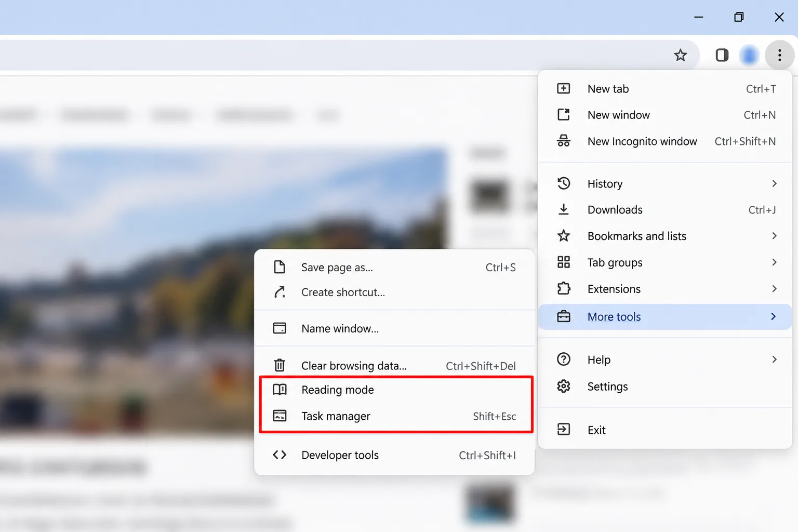The width and height of the screenshot is (798, 532).
Task: Click the More tools submenu arrow
Action: coord(774,317)
